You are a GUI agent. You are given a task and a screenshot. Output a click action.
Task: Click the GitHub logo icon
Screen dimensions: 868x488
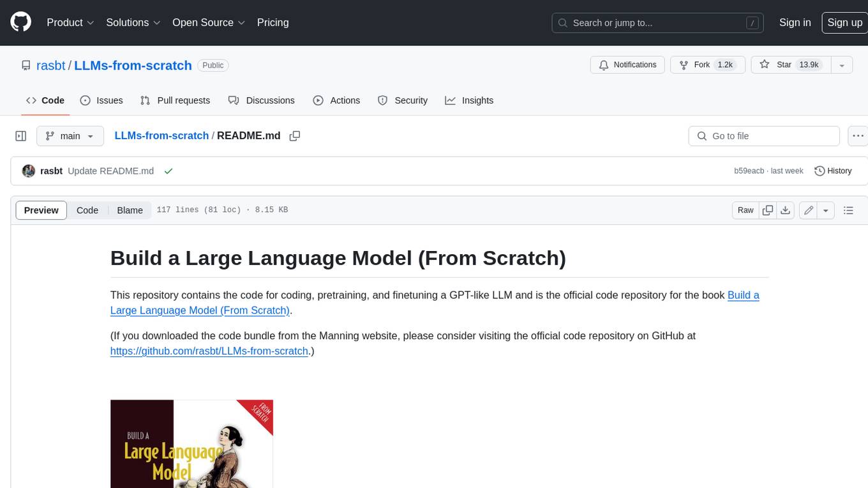tap(20, 22)
